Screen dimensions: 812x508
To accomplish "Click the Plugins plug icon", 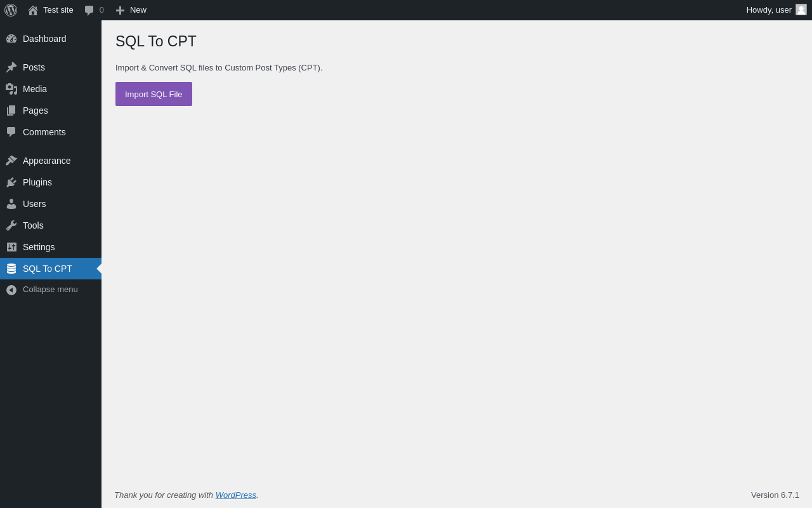I will [11, 182].
